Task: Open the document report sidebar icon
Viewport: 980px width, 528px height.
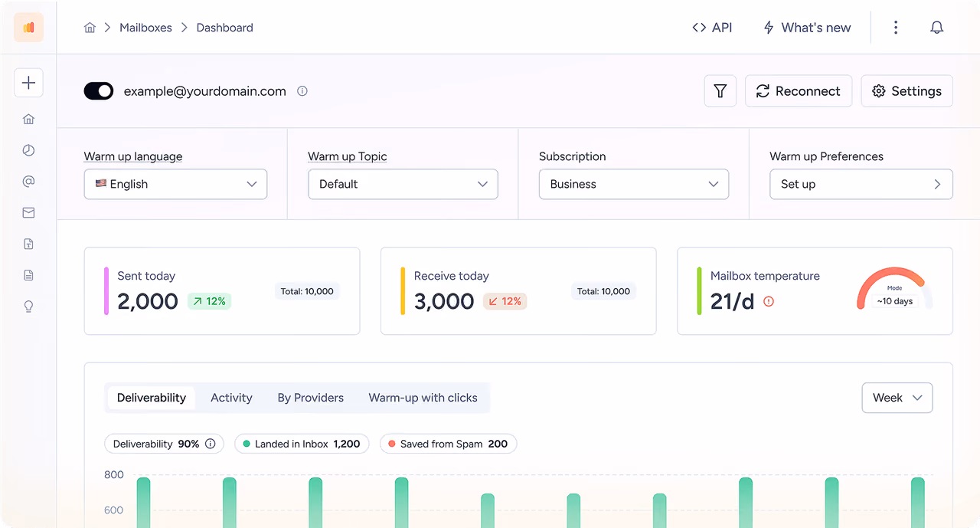Action: coord(28,275)
